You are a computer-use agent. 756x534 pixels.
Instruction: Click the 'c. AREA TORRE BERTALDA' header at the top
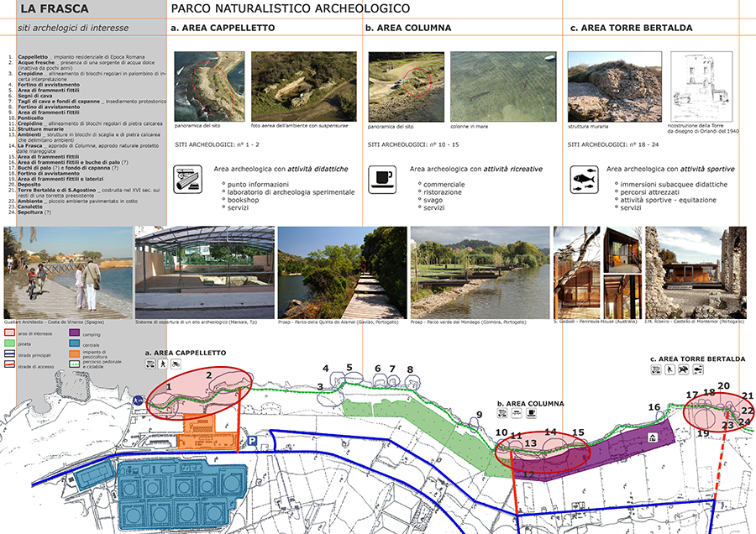[x=630, y=28]
